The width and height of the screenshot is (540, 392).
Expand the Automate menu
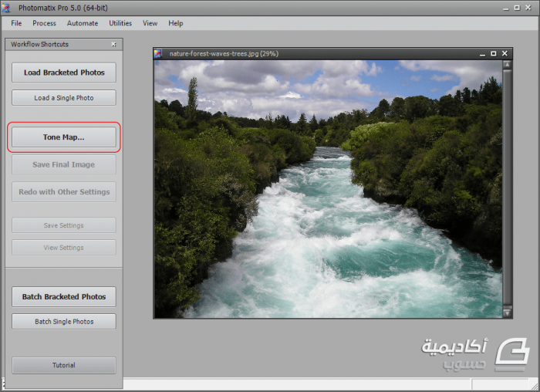click(x=83, y=23)
